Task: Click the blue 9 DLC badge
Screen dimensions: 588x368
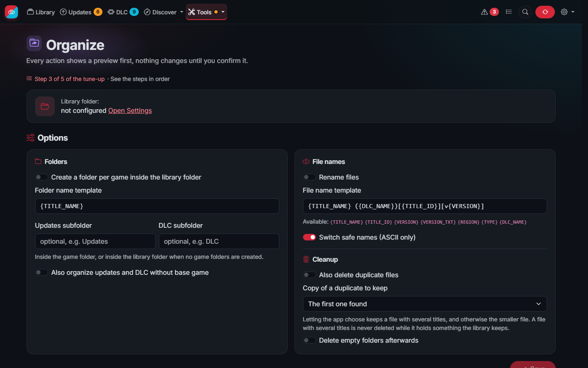Action: pos(134,12)
